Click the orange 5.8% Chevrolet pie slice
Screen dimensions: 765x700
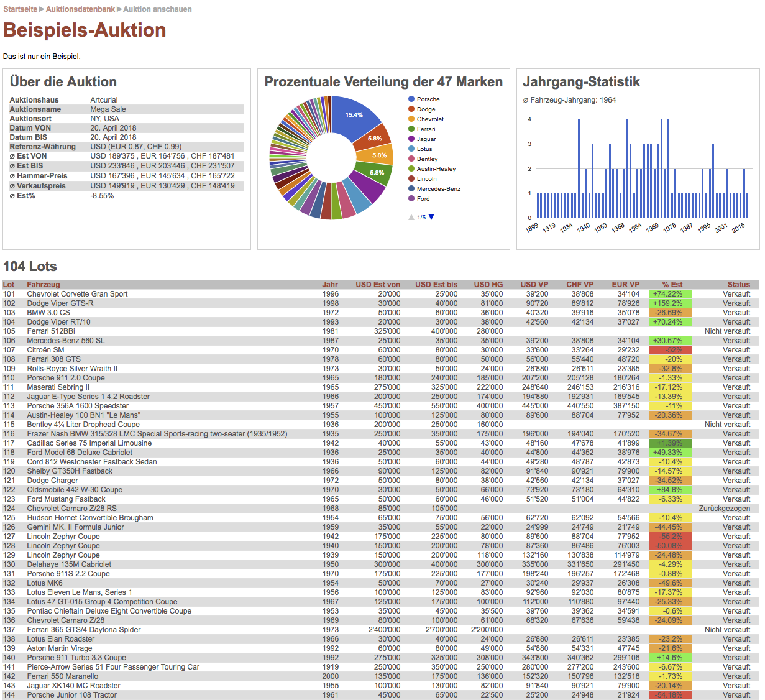tap(380, 155)
